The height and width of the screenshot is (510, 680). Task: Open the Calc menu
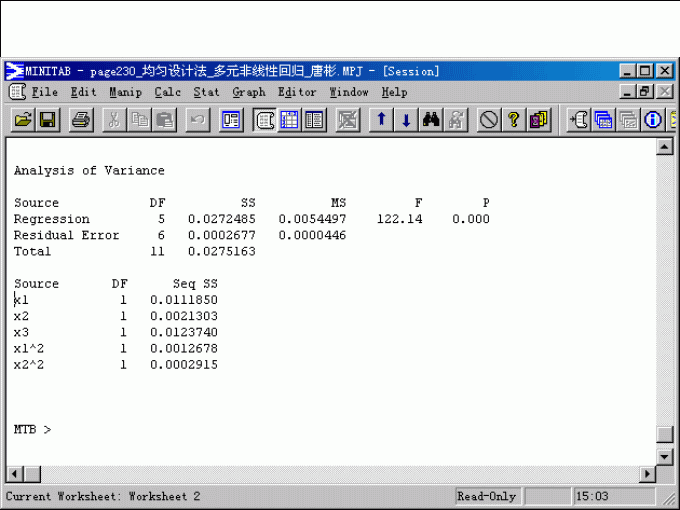(x=167, y=92)
